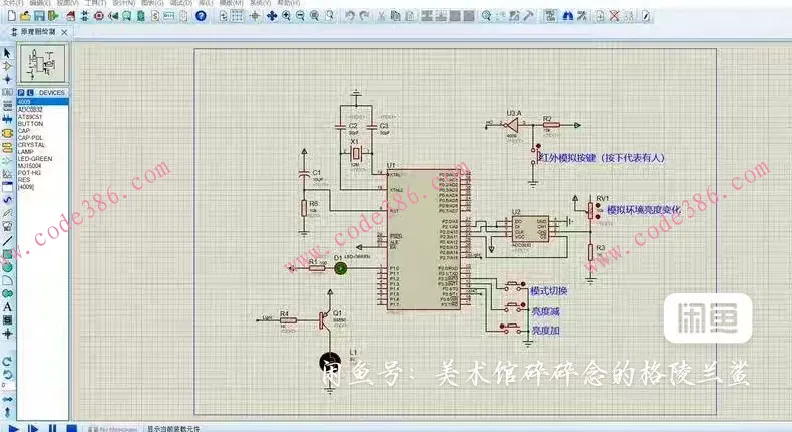Click transistor Q1 on the schematic
The image size is (792, 432).
[x=325, y=319]
